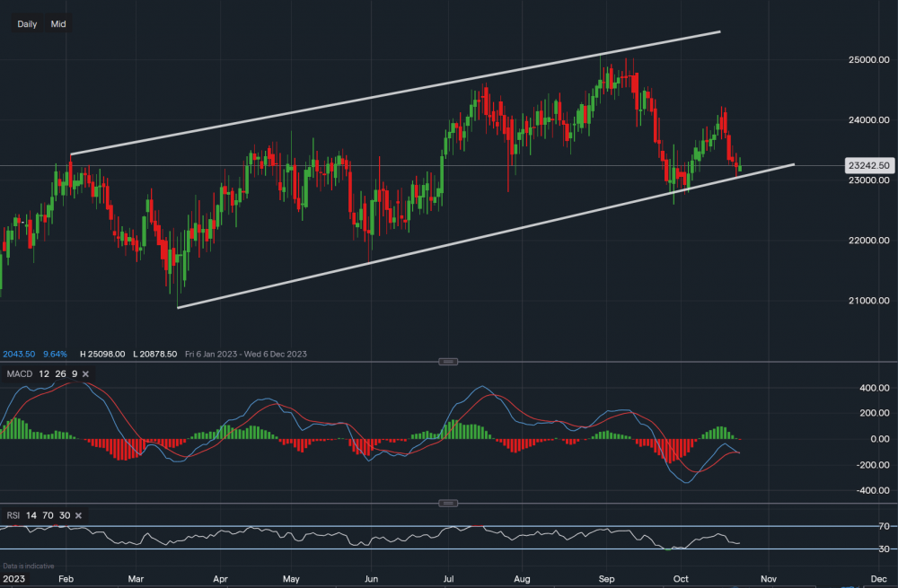Click the RSI indicator label
Image resolution: width=898 pixels, height=588 pixels.
13,515
